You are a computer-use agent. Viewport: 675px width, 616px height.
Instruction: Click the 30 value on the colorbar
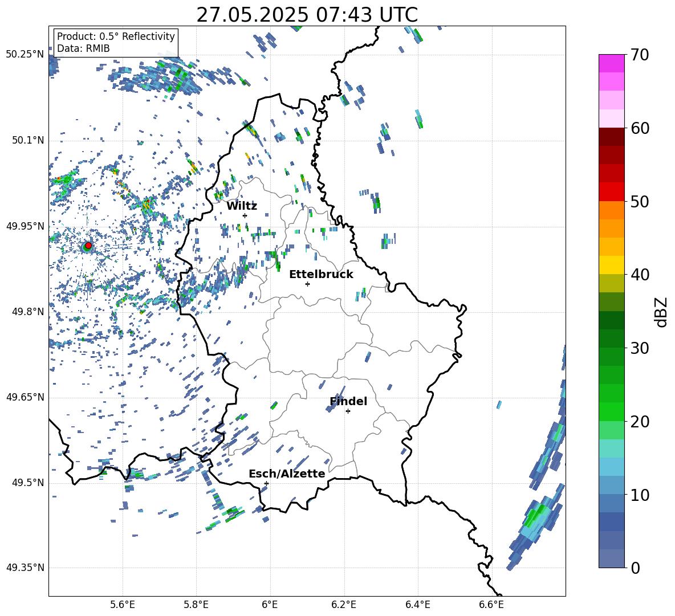tap(640, 348)
